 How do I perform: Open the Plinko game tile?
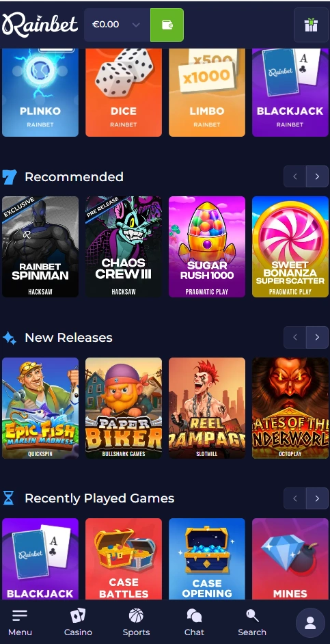pos(40,92)
